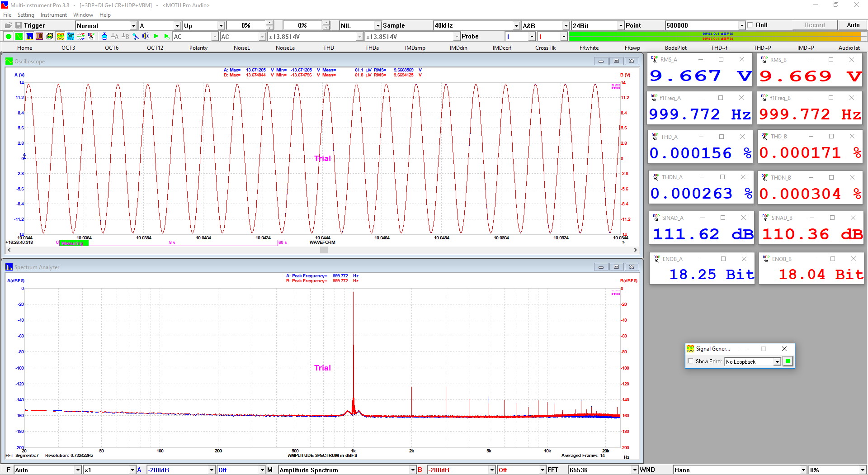
Task: Click the channel A zeroing icon
Action: pos(115,37)
